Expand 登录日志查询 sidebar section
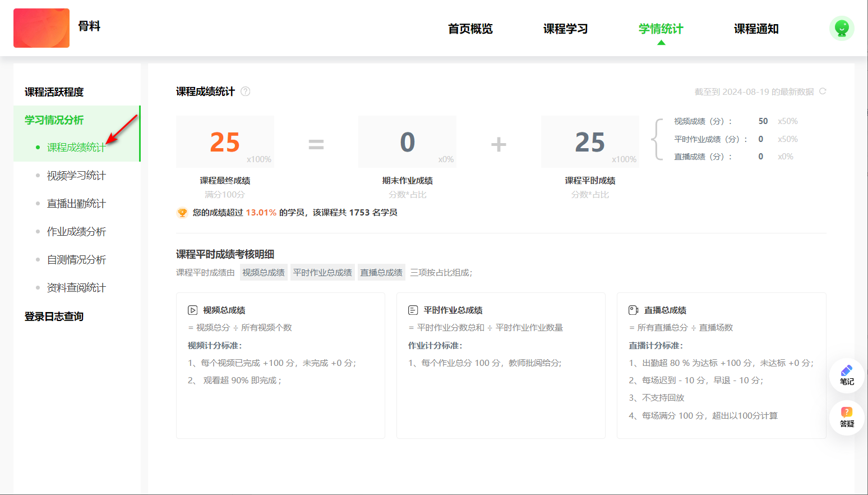 [54, 317]
